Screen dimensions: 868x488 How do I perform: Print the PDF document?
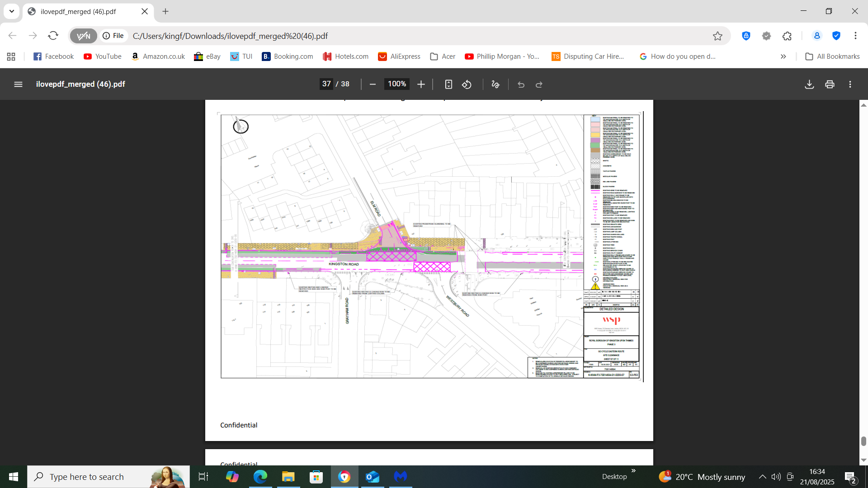coord(830,84)
